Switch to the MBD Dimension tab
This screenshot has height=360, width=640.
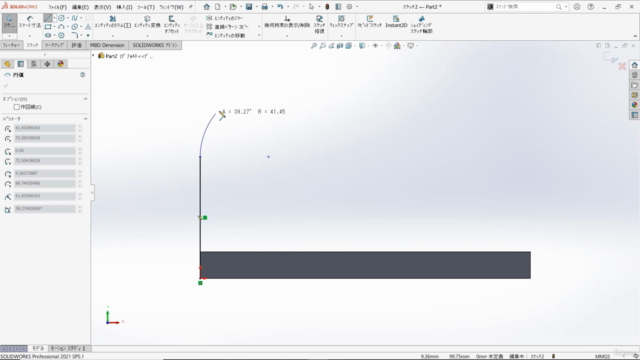(107, 45)
